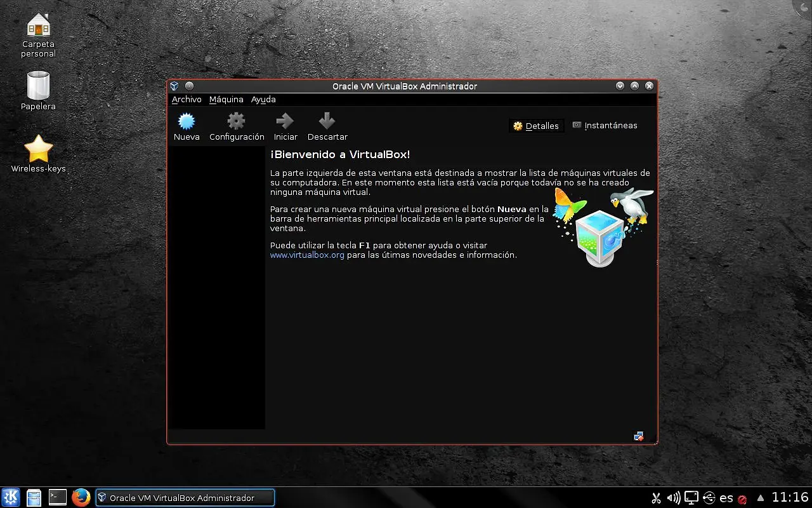Maximize the VirtualBox window

click(634, 86)
